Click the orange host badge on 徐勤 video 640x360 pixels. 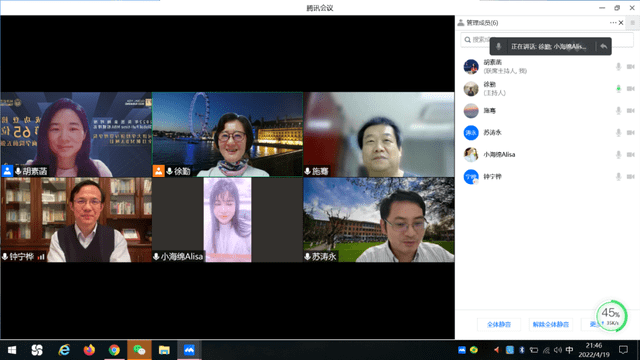click(158, 171)
